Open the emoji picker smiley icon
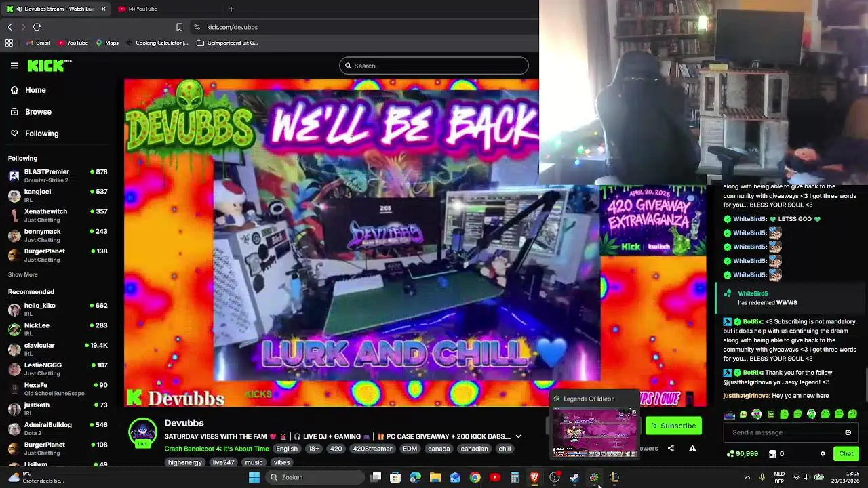This screenshot has height=488, width=868. [848, 432]
